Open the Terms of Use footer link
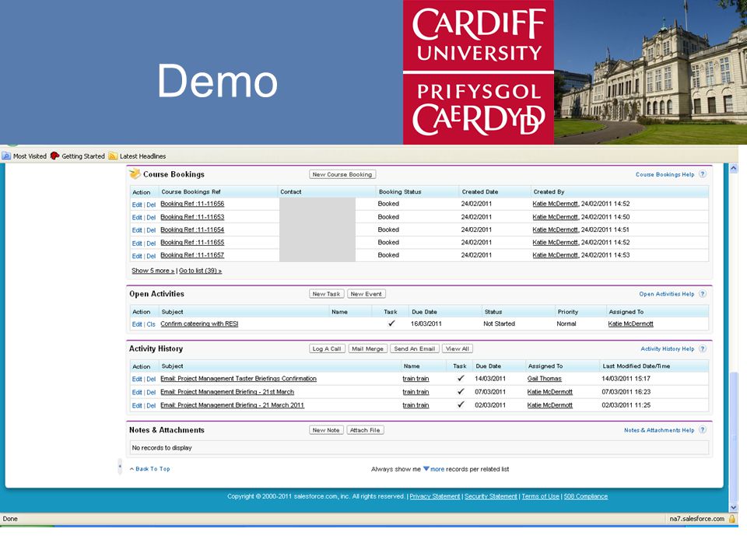The height and width of the screenshot is (560, 747). click(x=540, y=496)
